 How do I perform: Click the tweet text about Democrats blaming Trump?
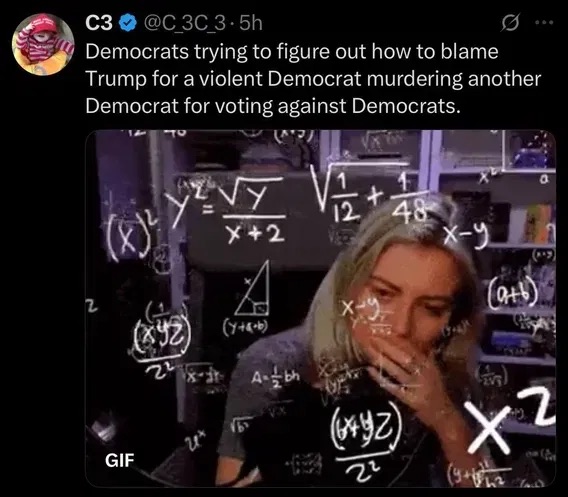(313, 79)
